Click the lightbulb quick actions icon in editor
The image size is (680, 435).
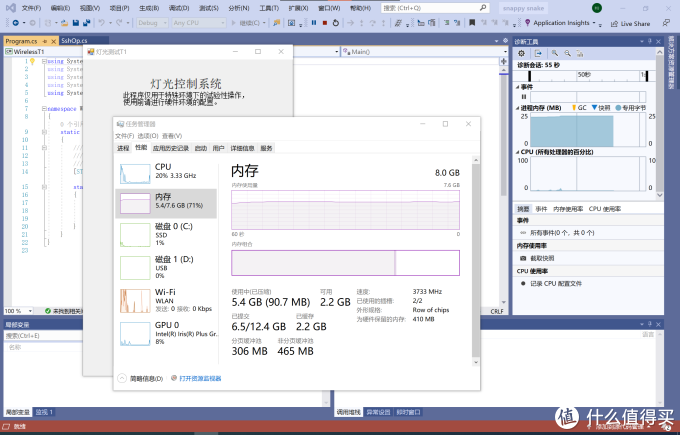pos(32,61)
